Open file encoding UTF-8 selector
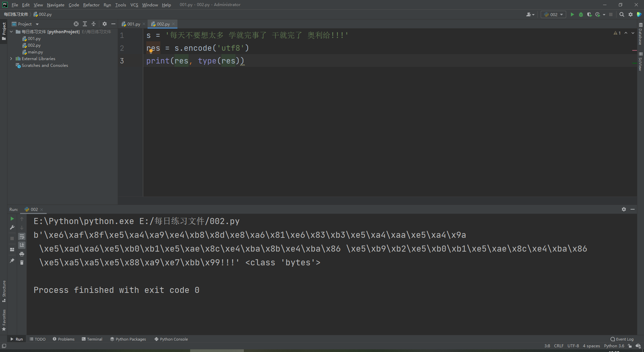This screenshot has width=644, height=352. point(573,346)
